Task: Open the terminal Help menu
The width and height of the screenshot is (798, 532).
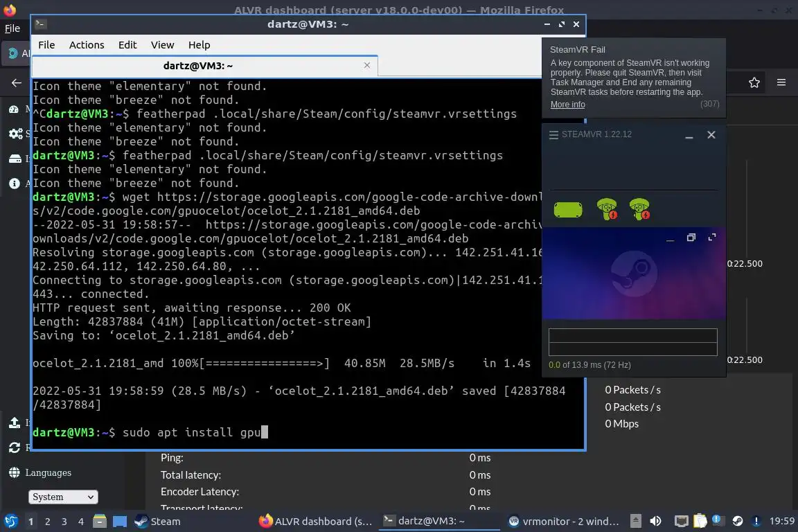Action: point(199,45)
